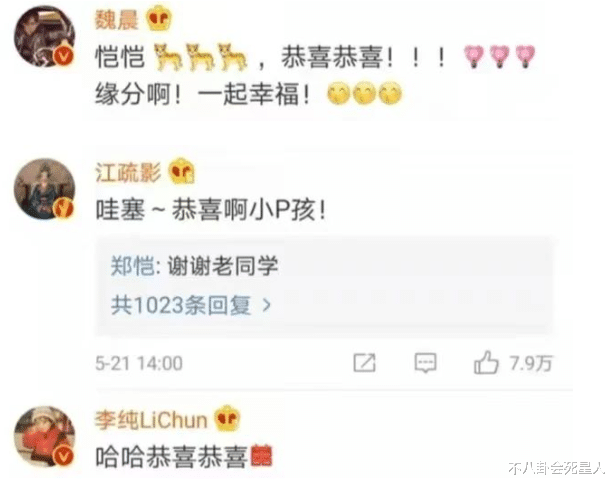Viewport: 613px width, 484px height.
Task: Tap the verified badge on 魏晨's avatar
Action: 64,56
